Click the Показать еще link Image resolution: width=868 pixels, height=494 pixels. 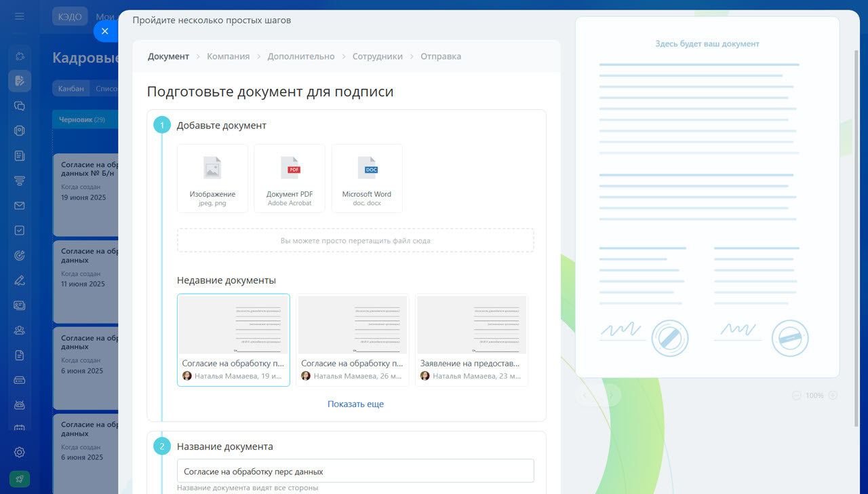355,404
